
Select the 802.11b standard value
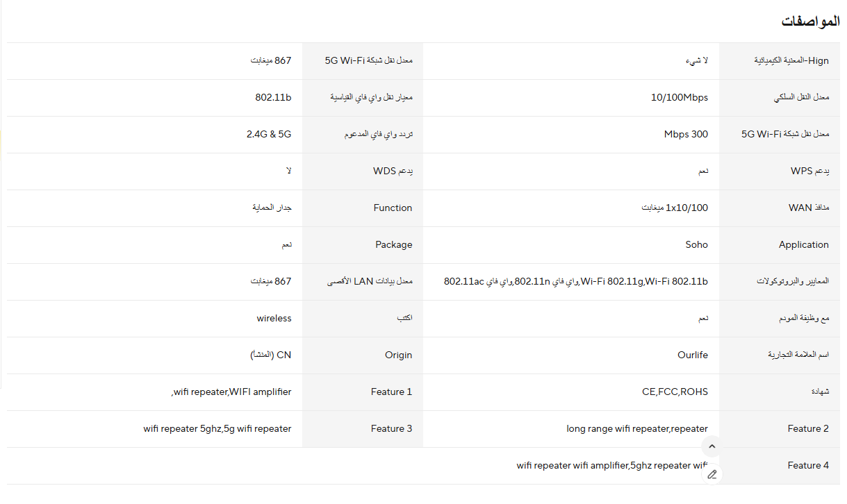pyautogui.click(x=273, y=98)
